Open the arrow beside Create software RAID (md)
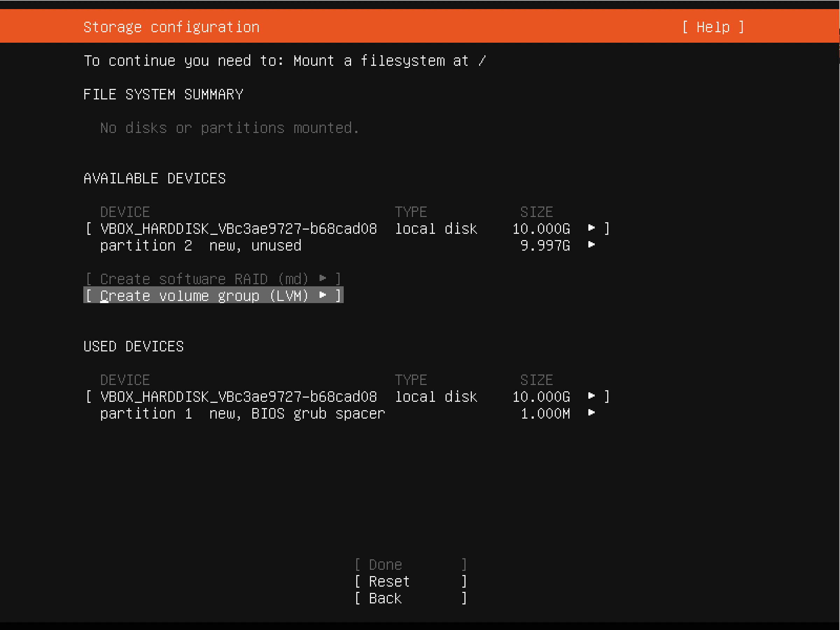 click(x=324, y=278)
